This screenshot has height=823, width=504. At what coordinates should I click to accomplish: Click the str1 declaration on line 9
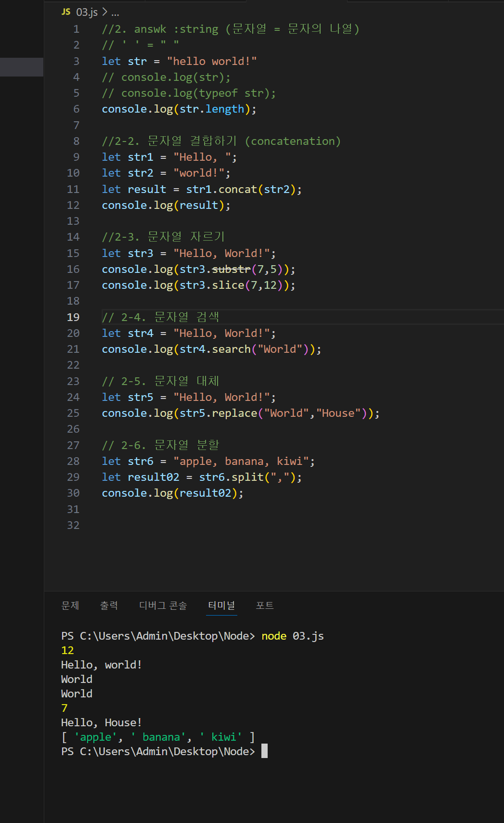click(169, 157)
